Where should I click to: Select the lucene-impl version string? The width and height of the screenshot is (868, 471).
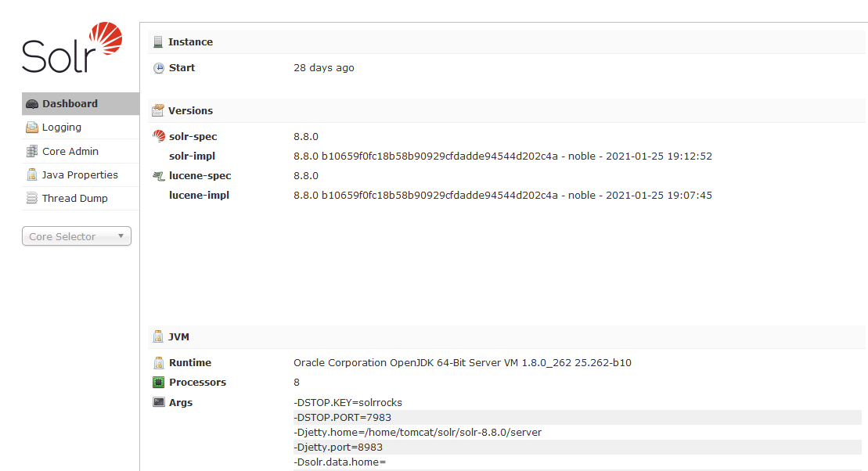point(502,196)
